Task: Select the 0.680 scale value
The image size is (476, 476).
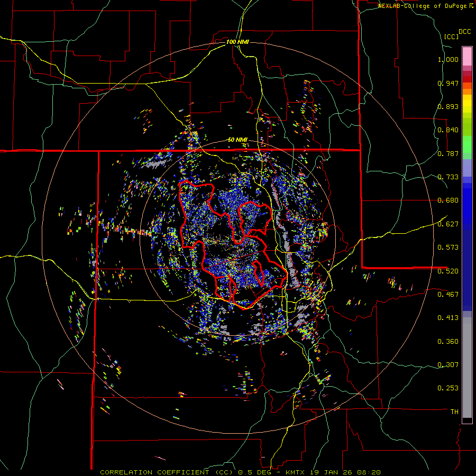Action: (448, 200)
